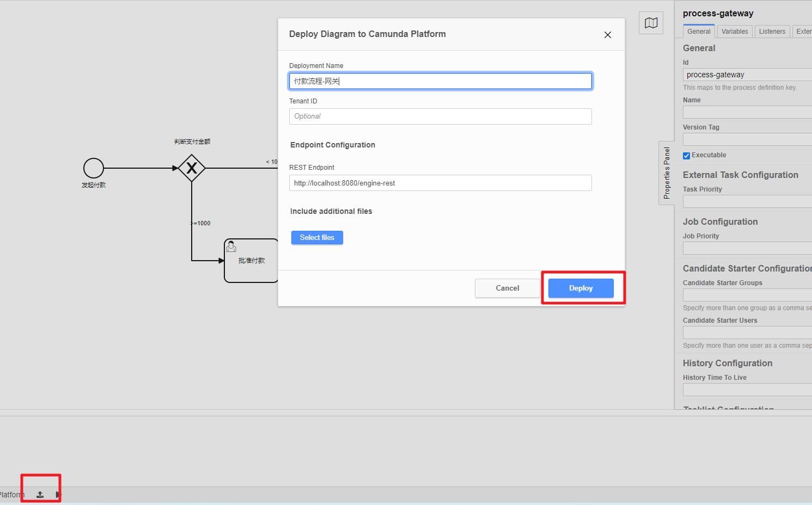Screen dimensions: 812x505
Task: Click the Task Priority field
Action: pos(747,201)
